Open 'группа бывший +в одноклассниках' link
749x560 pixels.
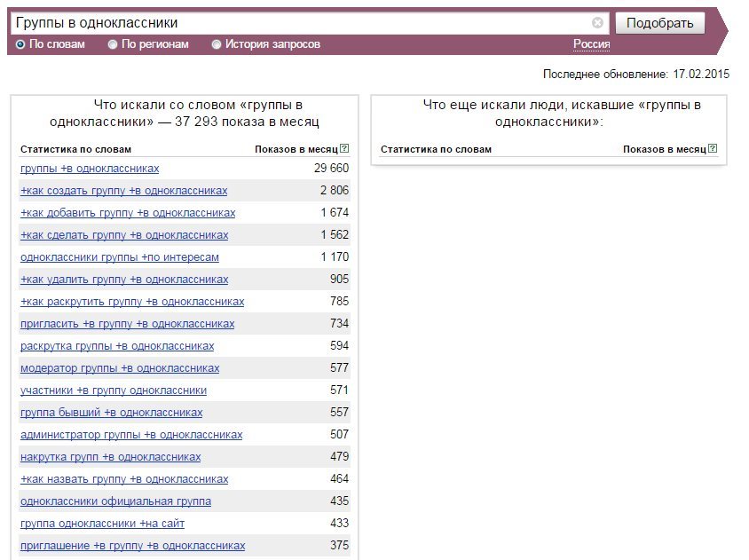tap(111, 413)
